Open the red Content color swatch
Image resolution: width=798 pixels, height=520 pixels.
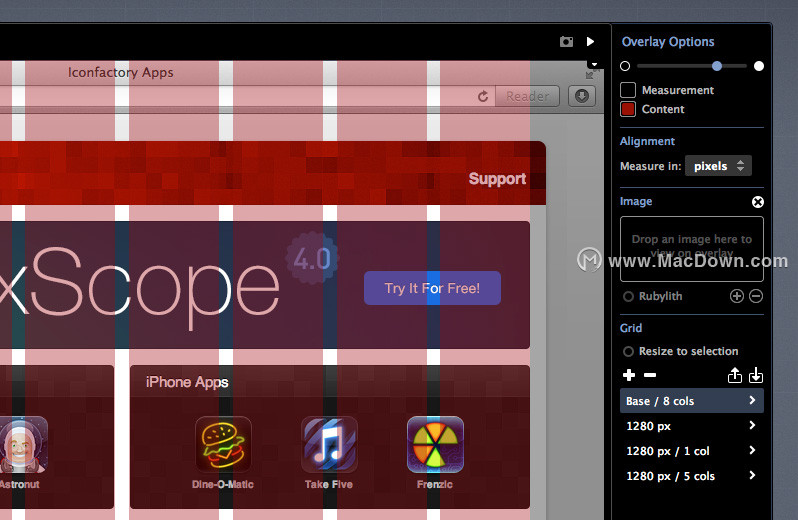[628, 109]
